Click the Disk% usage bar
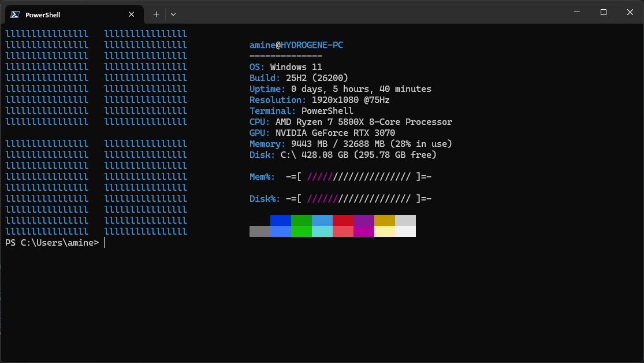 [359, 199]
